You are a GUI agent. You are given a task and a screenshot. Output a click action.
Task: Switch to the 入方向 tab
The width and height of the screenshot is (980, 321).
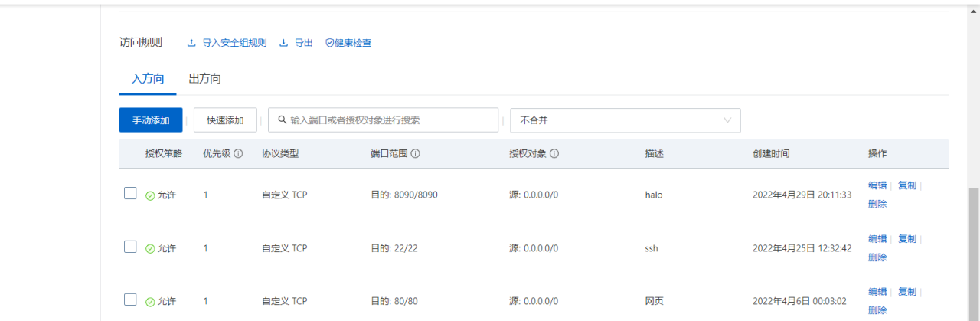point(148,79)
